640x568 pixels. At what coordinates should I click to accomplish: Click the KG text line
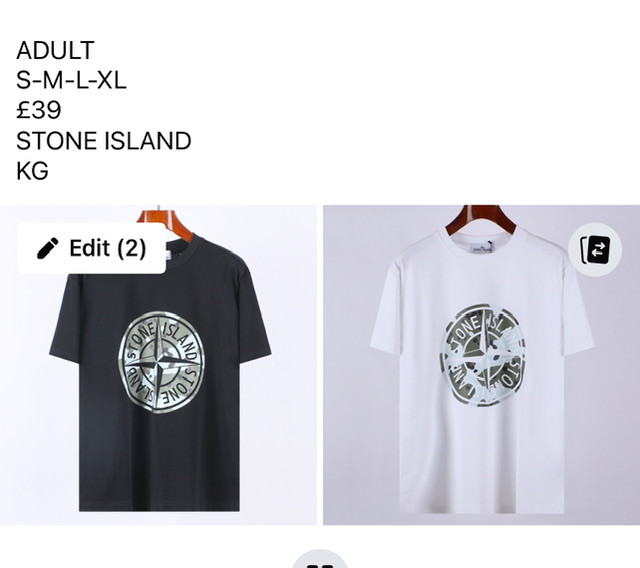point(32,171)
